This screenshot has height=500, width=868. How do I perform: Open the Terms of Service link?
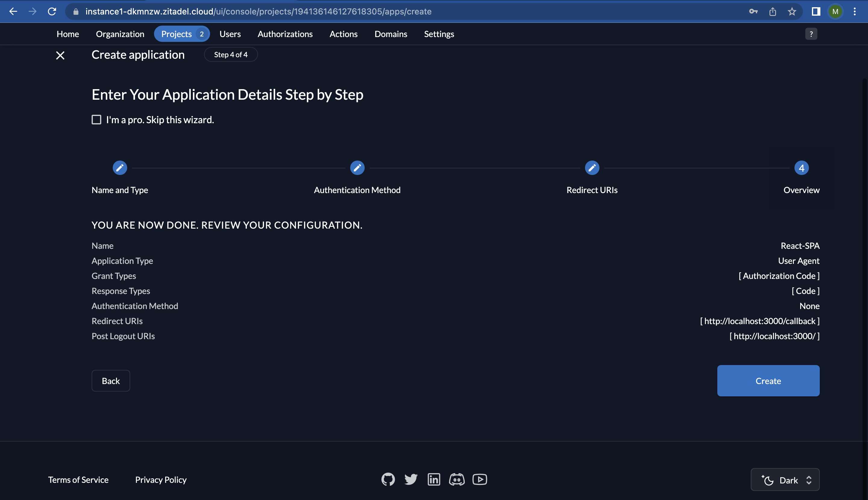click(x=78, y=480)
